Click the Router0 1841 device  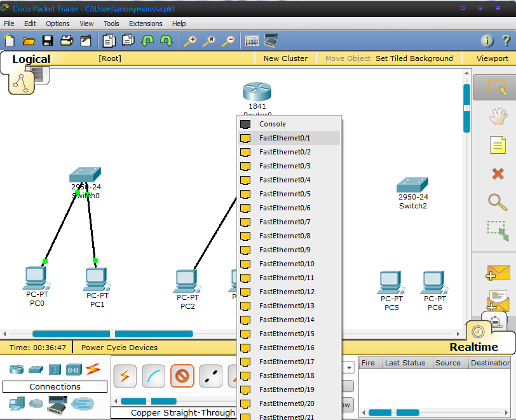(257, 91)
